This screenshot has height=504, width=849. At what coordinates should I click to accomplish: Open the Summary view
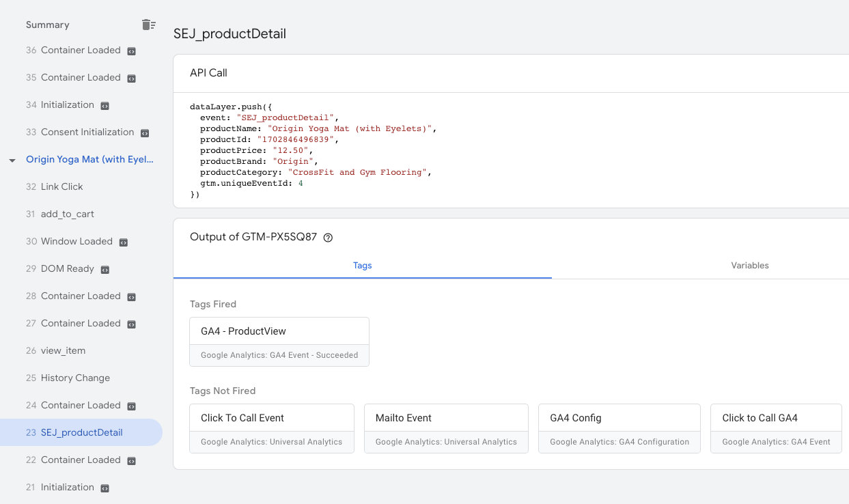pos(47,24)
